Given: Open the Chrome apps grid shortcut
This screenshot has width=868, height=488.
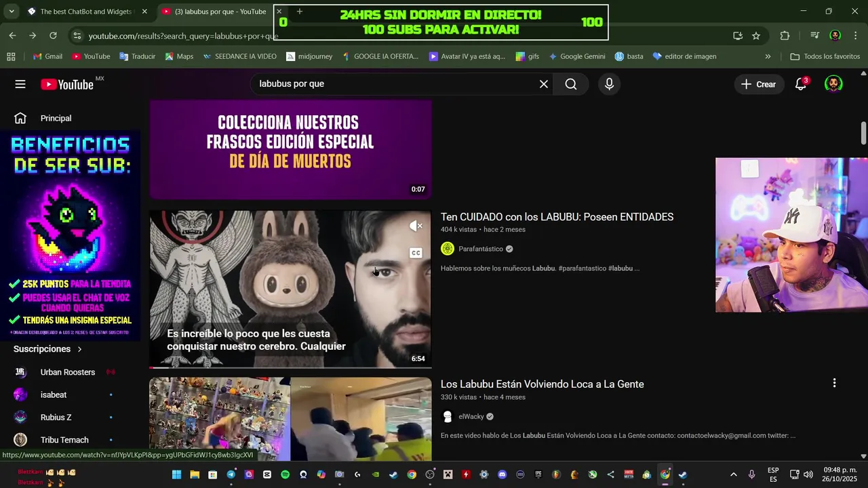Looking at the screenshot, I should (11, 56).
